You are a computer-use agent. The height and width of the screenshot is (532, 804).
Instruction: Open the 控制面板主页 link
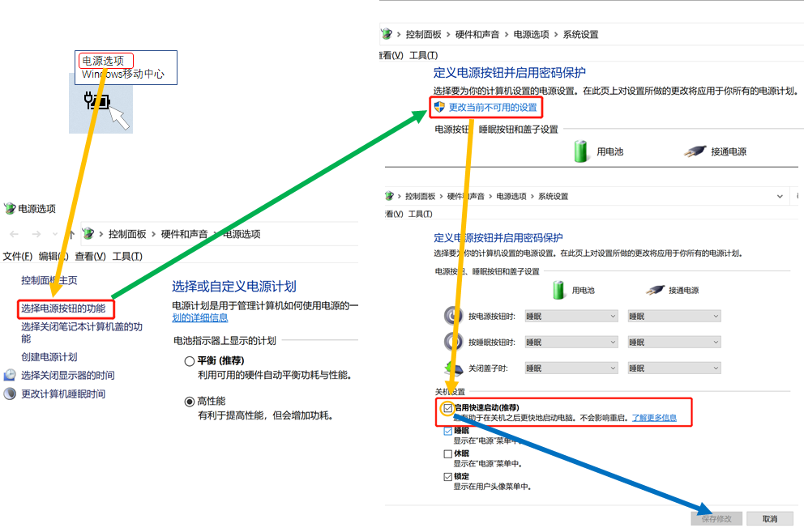(x=49, y=280)
